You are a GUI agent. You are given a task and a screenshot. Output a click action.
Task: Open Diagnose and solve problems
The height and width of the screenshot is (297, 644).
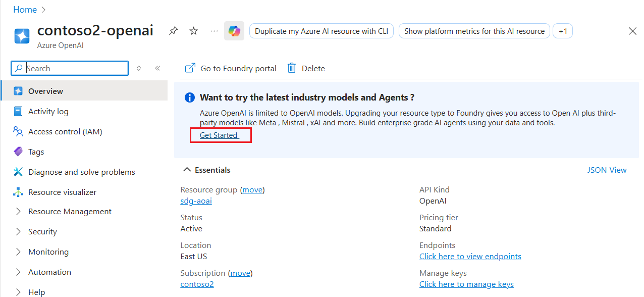[x=82, y=172]
